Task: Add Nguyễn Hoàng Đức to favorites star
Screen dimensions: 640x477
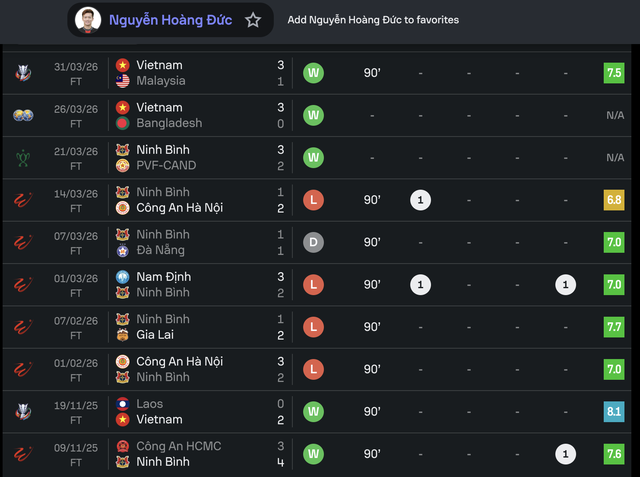Action: 253,20
